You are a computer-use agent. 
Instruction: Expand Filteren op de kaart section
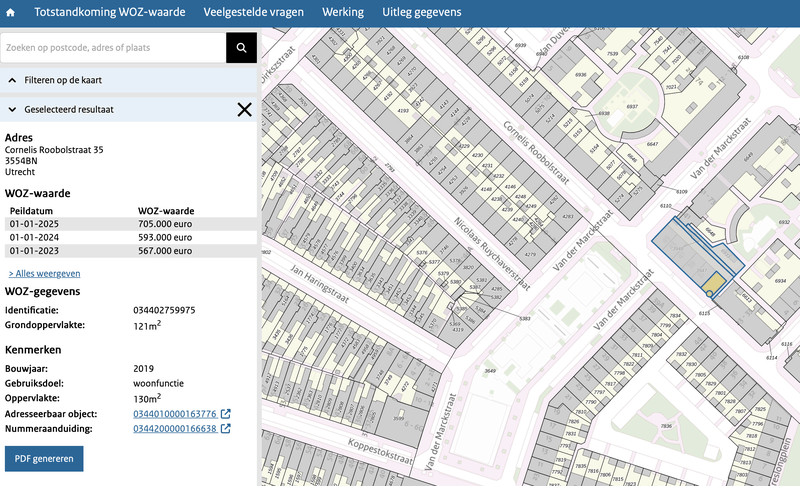(x=129, y=80)
